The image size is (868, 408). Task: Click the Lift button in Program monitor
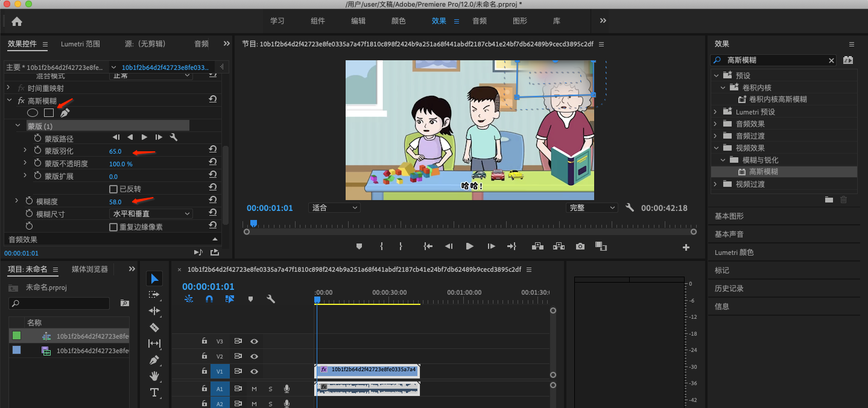pyautogui.click(x=537, y=246)
